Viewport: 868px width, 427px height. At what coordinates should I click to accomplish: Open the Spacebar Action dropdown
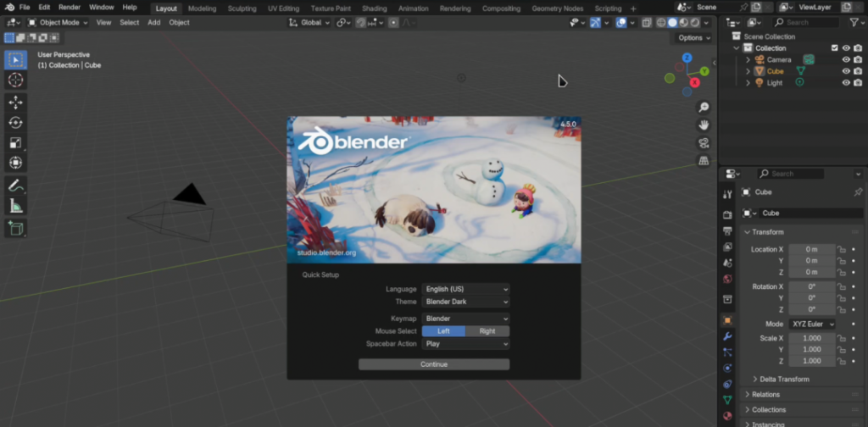[465, 344]
